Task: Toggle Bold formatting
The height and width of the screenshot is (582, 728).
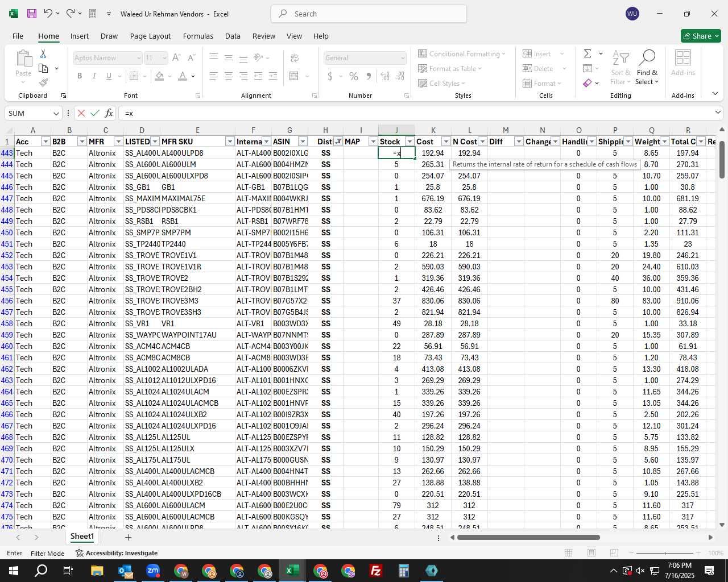Action: point(80,76)
